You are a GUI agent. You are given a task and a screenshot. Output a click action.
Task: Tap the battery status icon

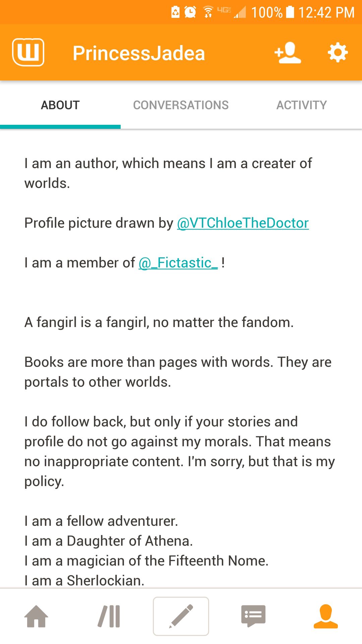click(x=290, y=12)
